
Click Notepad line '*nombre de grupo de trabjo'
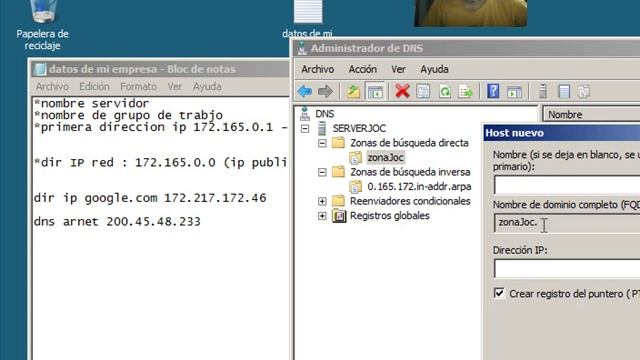129,115
